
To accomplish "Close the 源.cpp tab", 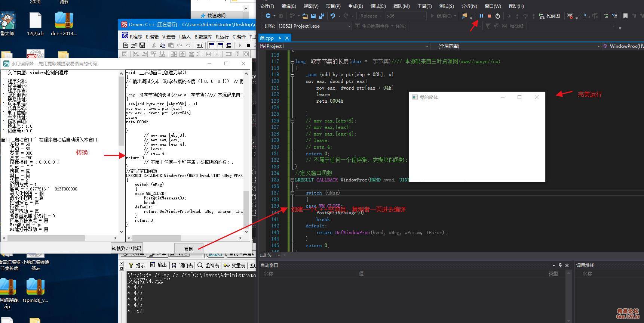I will click(x=287, y=38).
